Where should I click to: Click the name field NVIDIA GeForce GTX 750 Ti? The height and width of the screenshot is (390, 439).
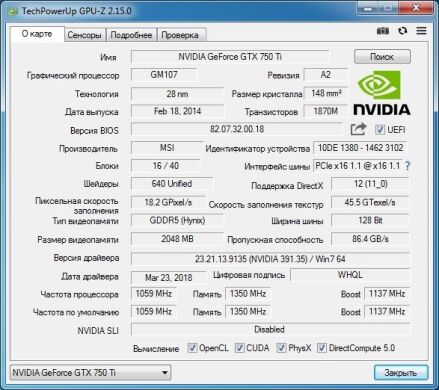pos(230,57)
